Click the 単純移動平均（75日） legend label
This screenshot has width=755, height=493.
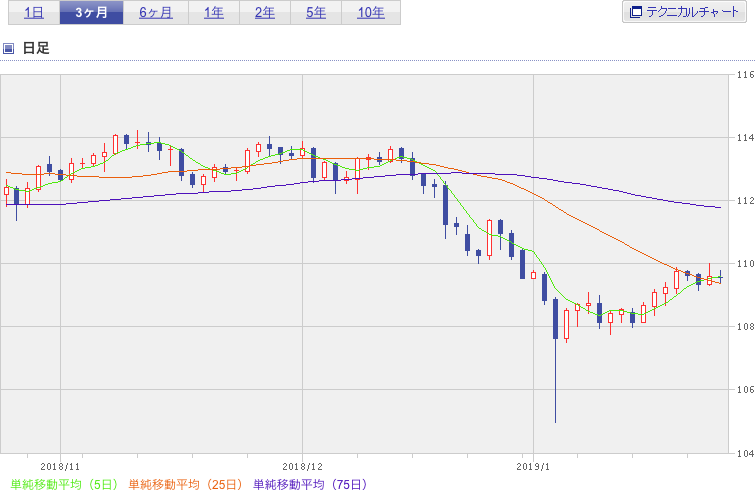click(x=310, y=484)
